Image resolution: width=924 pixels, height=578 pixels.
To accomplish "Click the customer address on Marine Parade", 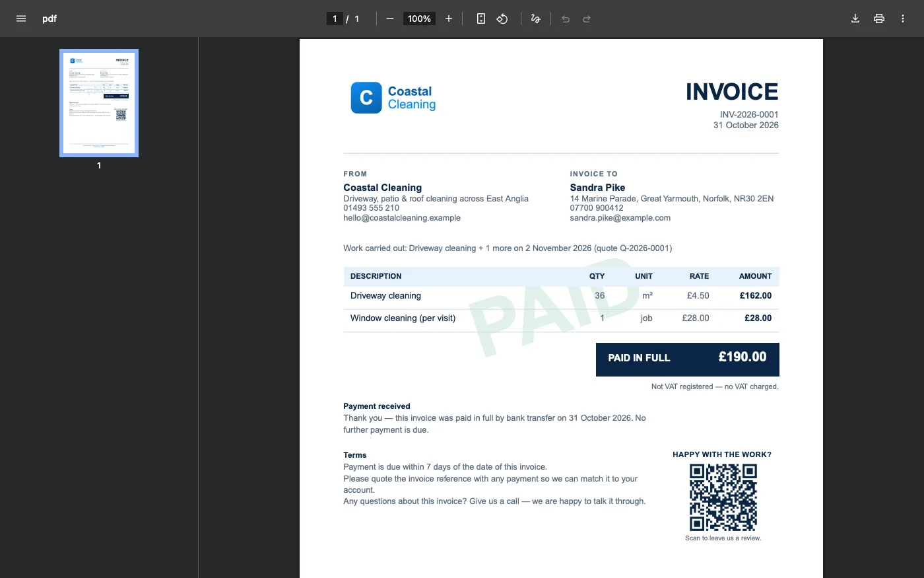I will 672,199.
